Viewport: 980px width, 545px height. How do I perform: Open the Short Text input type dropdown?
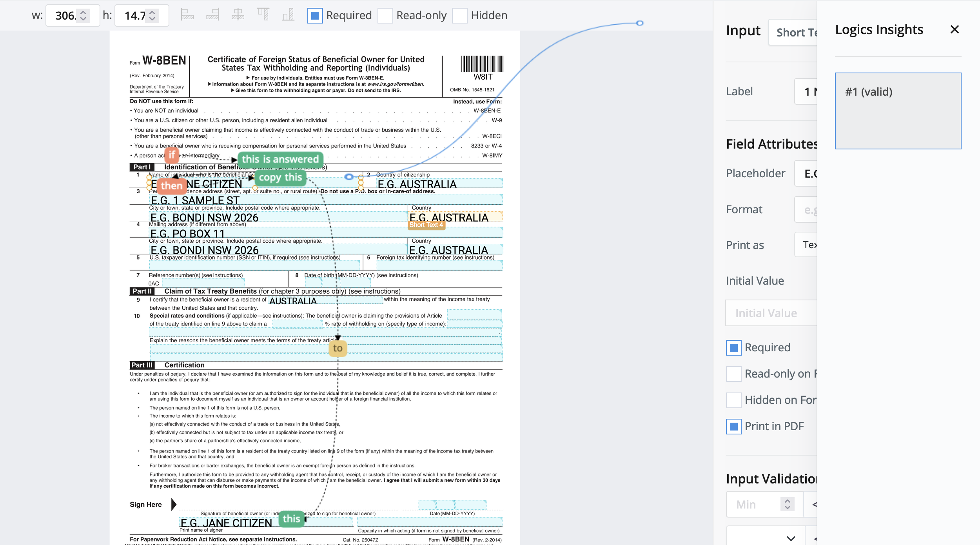click(x=794, y=32)
